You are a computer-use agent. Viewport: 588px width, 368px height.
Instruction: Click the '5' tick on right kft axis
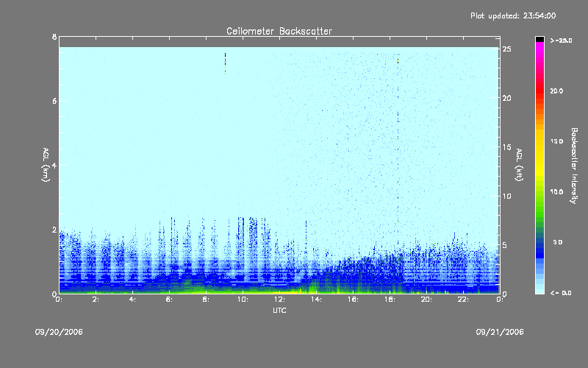(x=505, y=245)
